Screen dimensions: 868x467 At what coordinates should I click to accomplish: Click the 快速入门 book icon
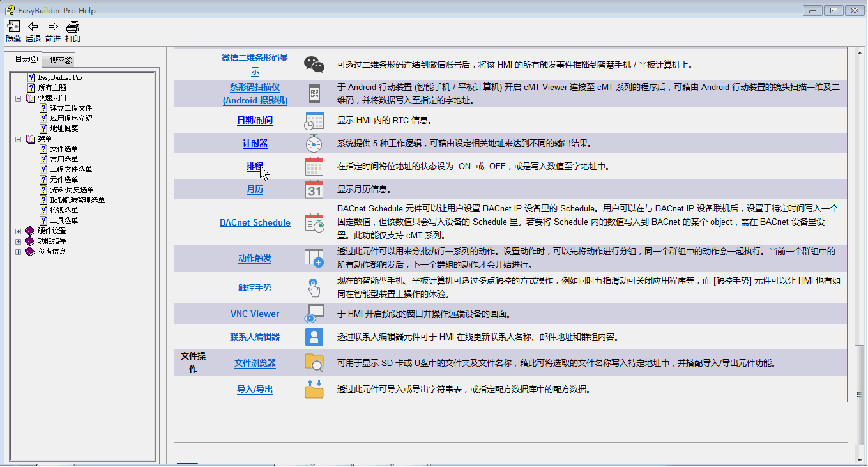pyautogui.click(x=30, y=98)
